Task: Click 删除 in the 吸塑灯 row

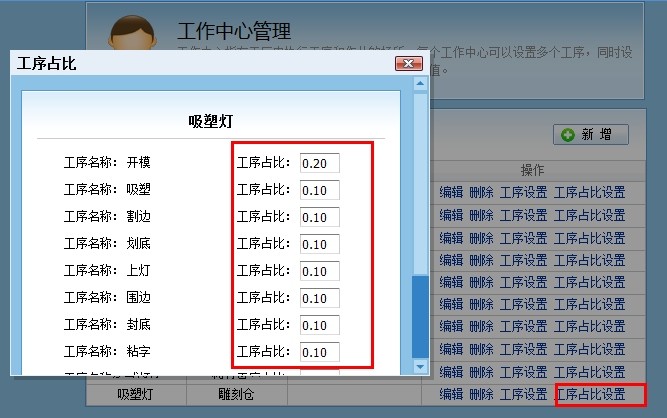Action: [481, 395]
